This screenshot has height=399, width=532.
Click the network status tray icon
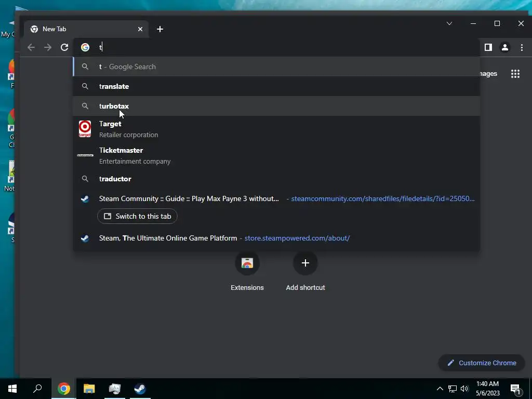coord(453,389)
